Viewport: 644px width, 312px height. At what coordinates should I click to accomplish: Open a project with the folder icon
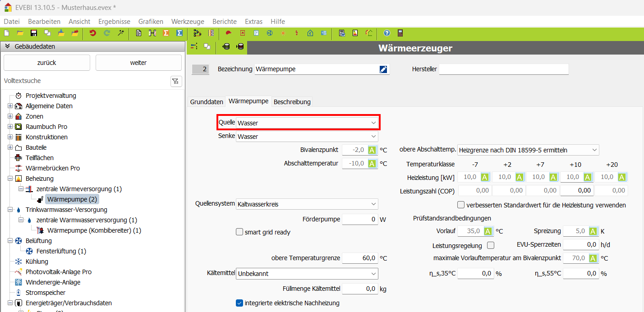point(20,33)
